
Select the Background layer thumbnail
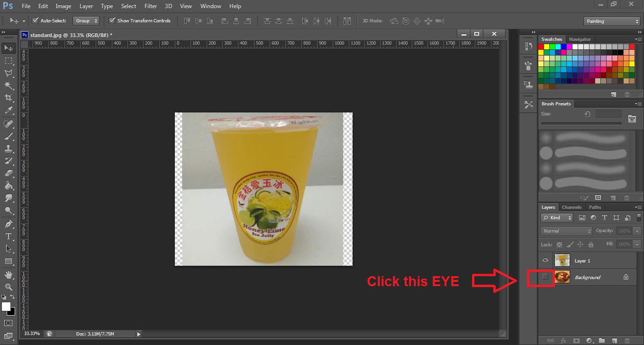pyautogui.click(x=562, y=277)
